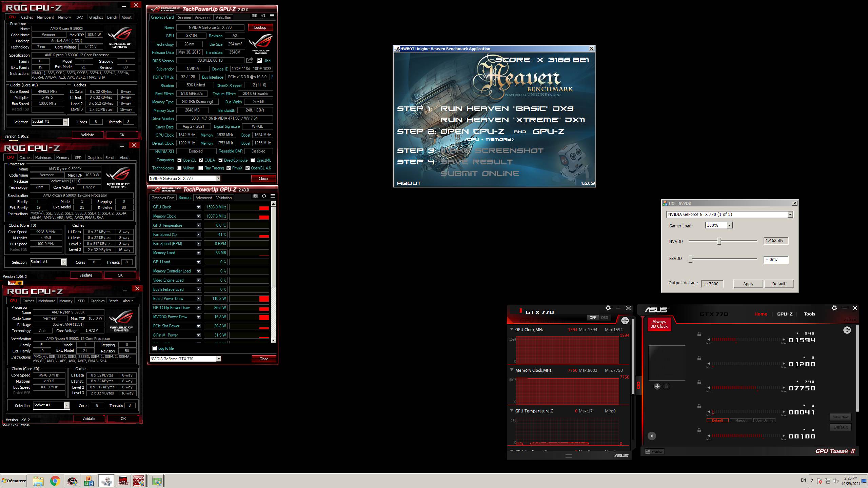
Task: Click the screenshot camera icon in top GPU-Z window
Action: point(255,16)
